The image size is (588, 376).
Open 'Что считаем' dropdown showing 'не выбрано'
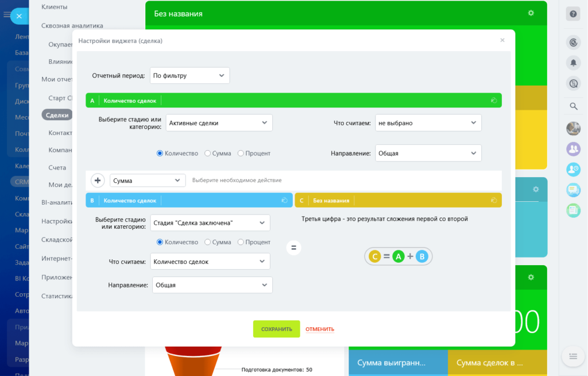tap(428, 122)
